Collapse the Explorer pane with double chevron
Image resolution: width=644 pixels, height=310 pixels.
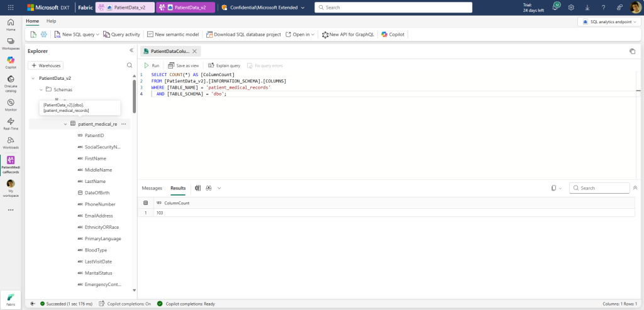[131, 51]
